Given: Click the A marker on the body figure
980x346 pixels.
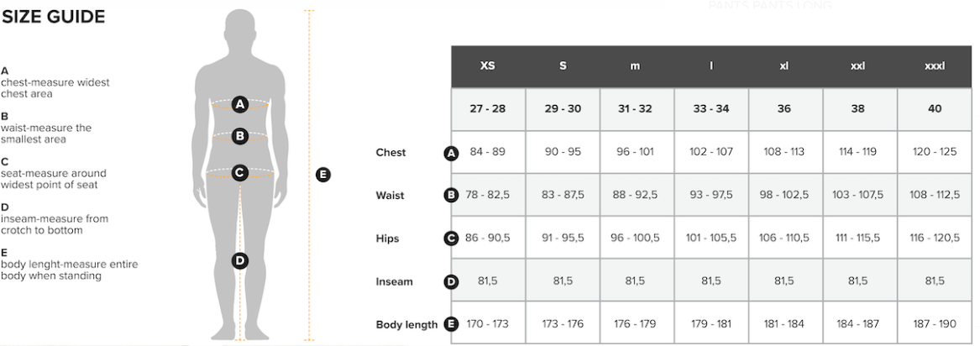Looking at the screenshot, I should point(239,105).
